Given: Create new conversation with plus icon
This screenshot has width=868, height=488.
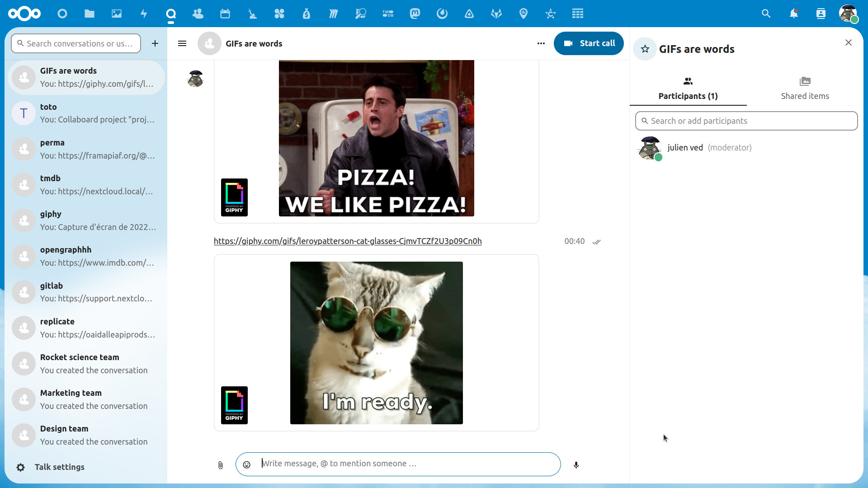Looking at the screenshot, I should [x=155, y=43].
